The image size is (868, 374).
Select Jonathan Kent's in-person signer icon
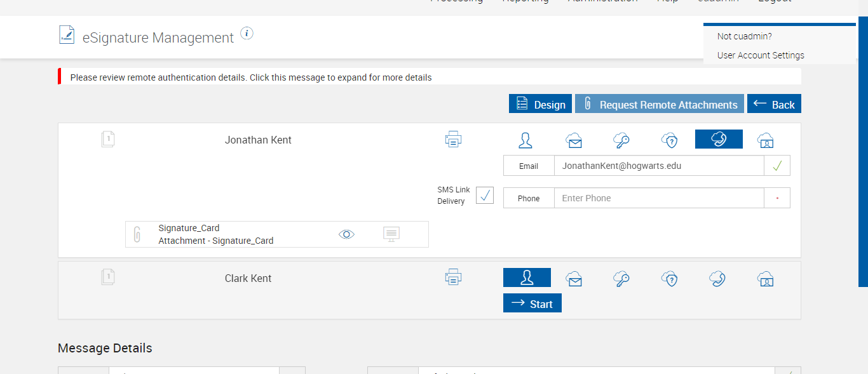[526, 140]
